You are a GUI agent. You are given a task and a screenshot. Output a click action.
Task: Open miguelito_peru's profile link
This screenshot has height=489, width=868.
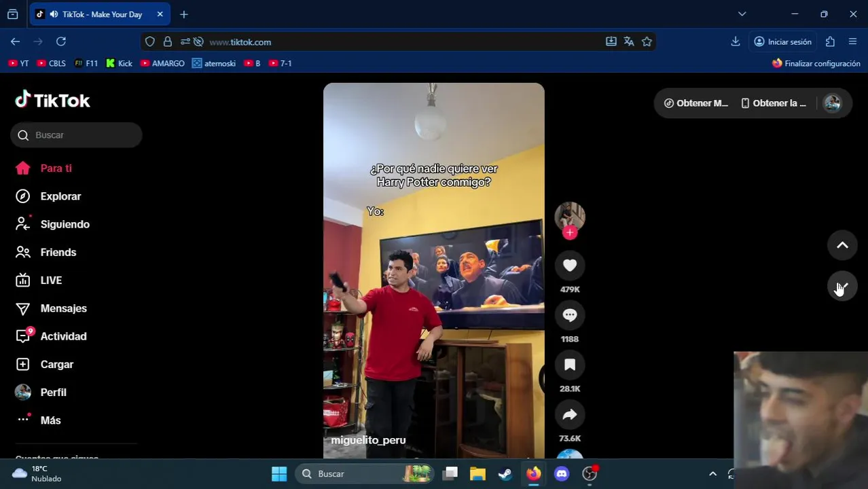click(368, 440)
